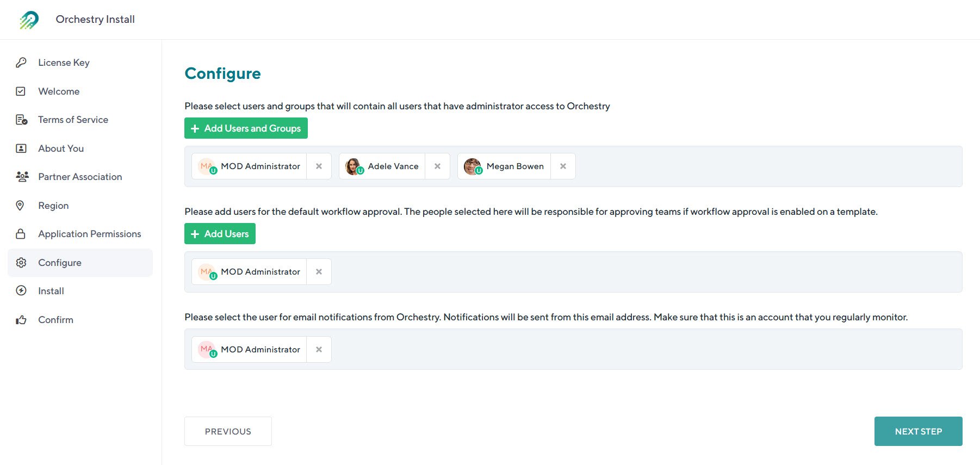Click the Application Permissions lock icon
This screenshot has width=980, height=465.
(21, 234)
